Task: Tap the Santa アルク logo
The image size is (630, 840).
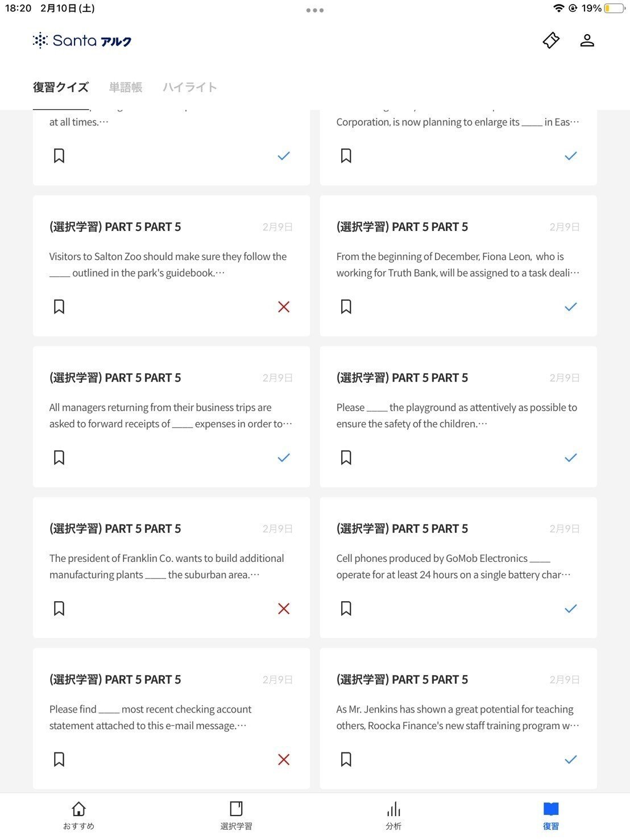Action: (82, 41)
